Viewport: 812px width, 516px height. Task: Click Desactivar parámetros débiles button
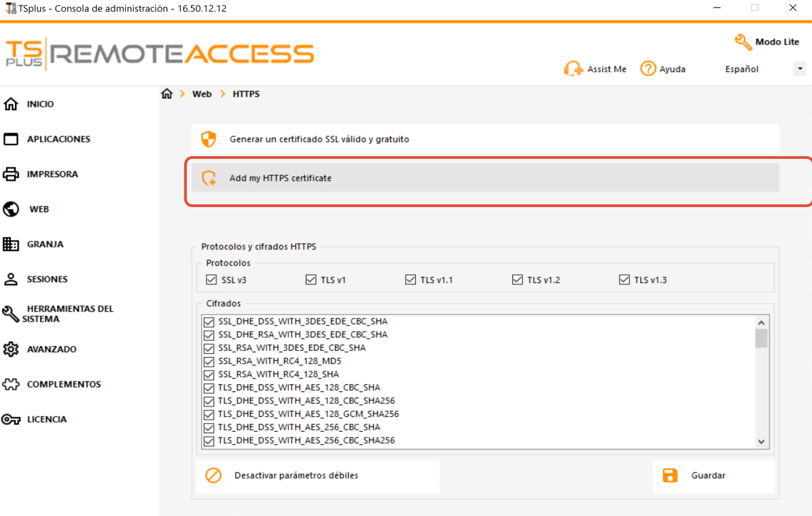tap(318, 475)
